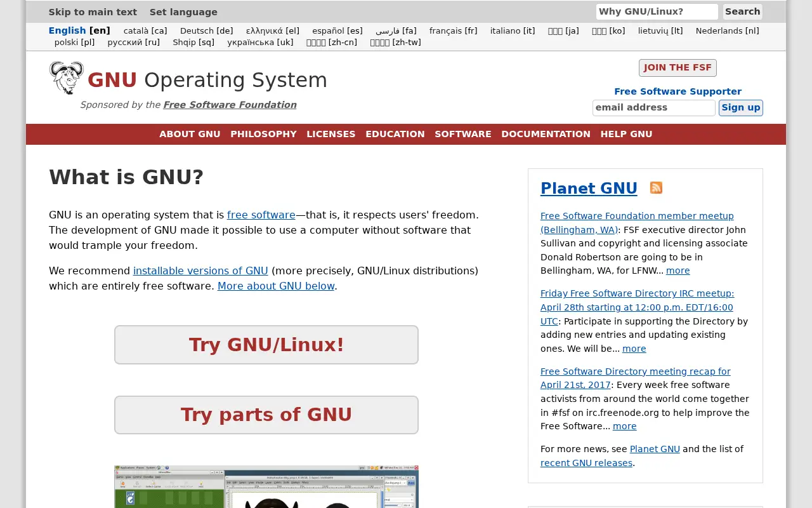Open the EDUCATION menu item

395,134
